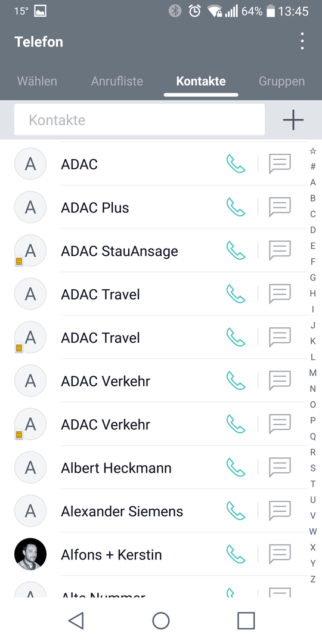Switch to the Wählen tab
Screen dimensions: 322x644
click(37, 81)
